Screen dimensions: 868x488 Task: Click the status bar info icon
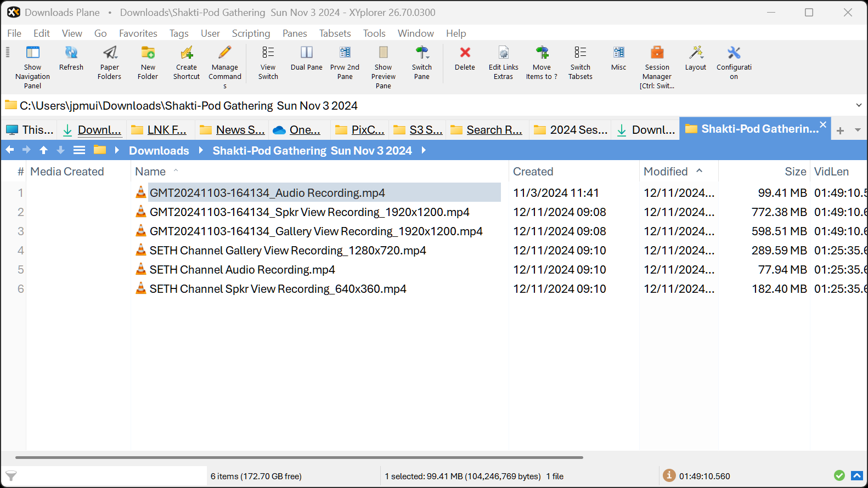669,475
